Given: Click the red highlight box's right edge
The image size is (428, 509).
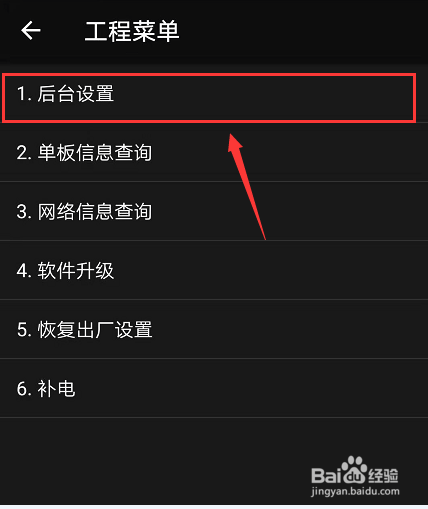Looking at the screenshot, I should point(415,98).
